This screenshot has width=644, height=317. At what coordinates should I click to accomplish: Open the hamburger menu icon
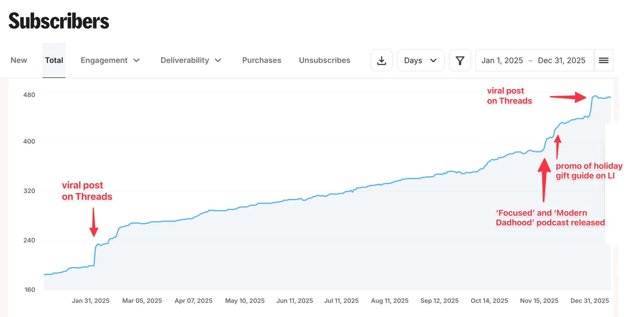pyautogui.click(x=603, y=60)
